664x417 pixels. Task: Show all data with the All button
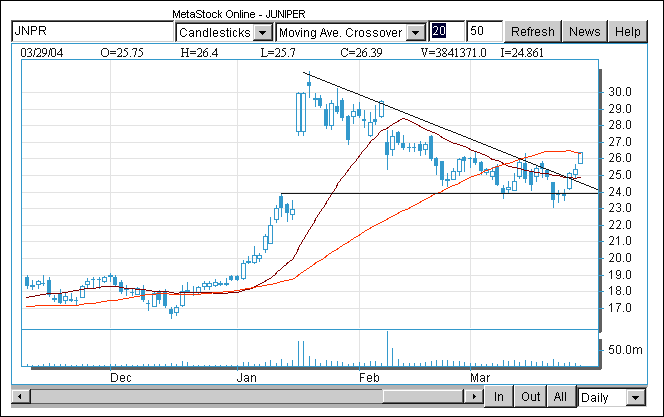pyautogui.click(x=560, y=397)
